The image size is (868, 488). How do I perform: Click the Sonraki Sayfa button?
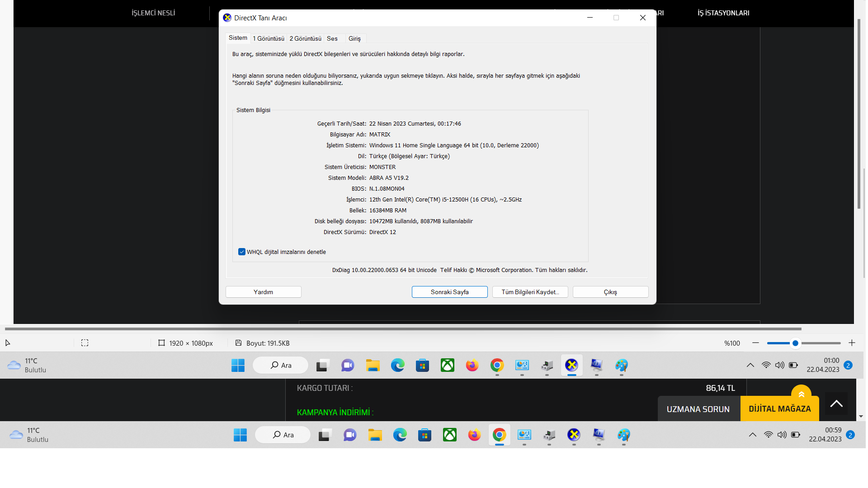click(x=450, y=292)
